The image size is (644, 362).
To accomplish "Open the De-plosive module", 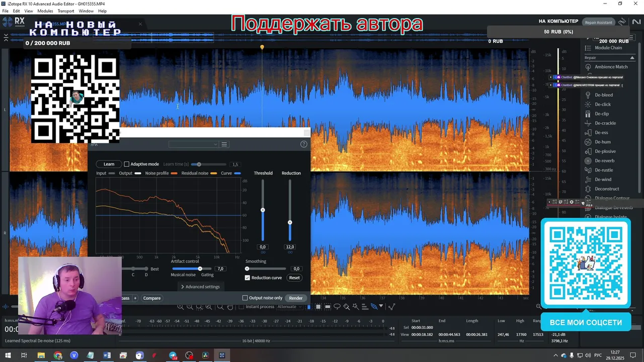I will tap(605, 151).
